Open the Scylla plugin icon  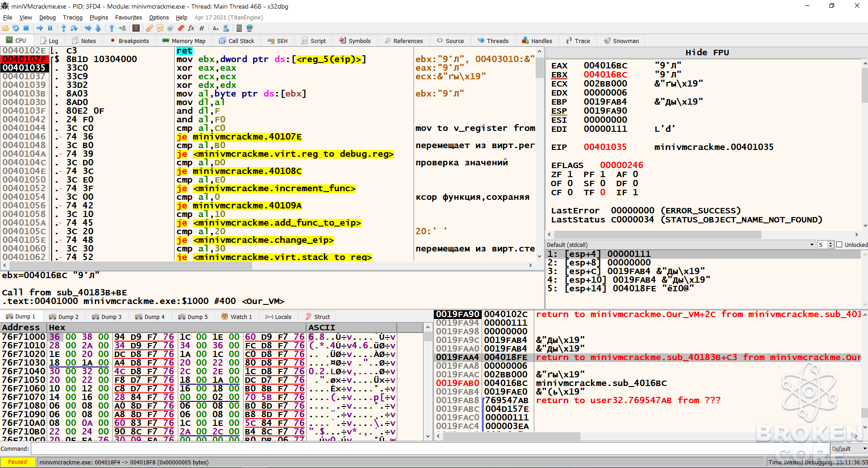click(x=136, y=28)
